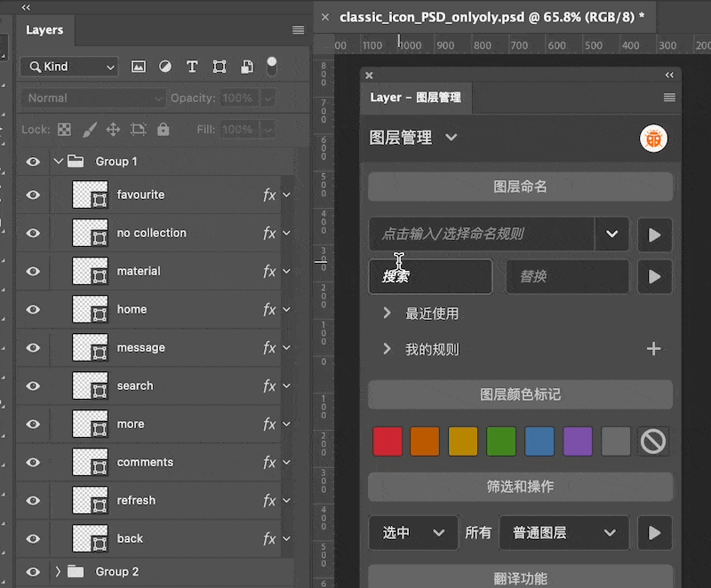Open the plugin panel hamburger menu
Image resolution: width=711 pixels, height=588 pixels.
(x=669, y=98)
